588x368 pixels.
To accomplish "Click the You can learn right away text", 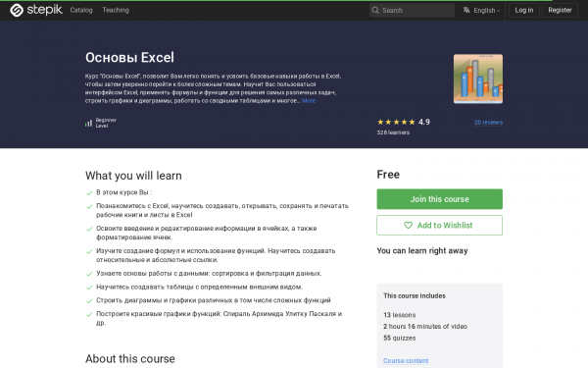I will point(422,251).
